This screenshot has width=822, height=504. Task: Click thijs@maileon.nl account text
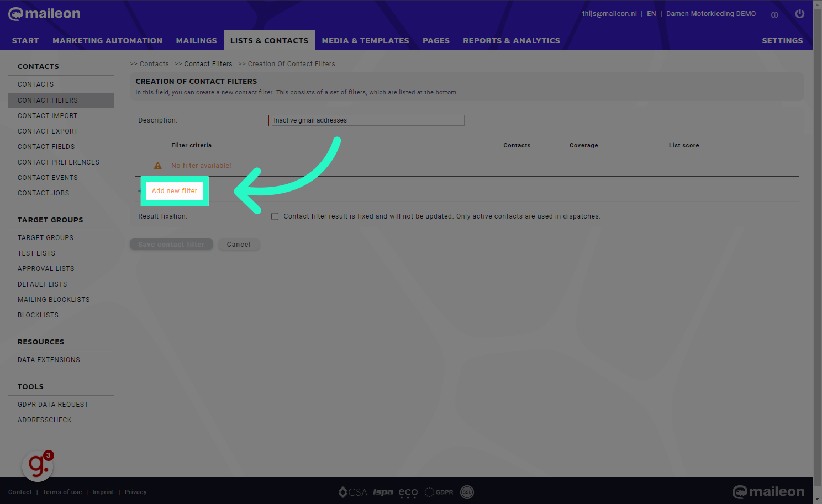click(609, 14)
